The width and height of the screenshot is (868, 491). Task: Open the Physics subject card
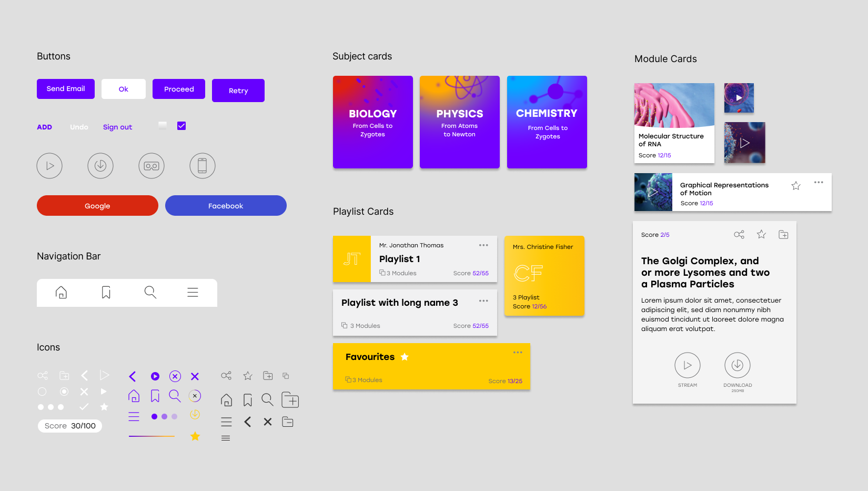coord(460,122)
